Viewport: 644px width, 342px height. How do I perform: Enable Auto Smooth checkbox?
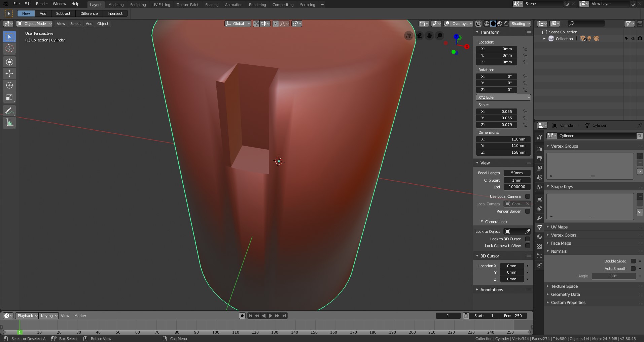633,269
